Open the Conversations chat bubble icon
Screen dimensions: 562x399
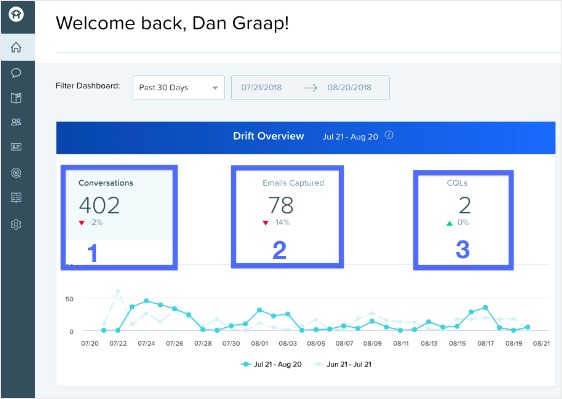(x=16, y=73)
